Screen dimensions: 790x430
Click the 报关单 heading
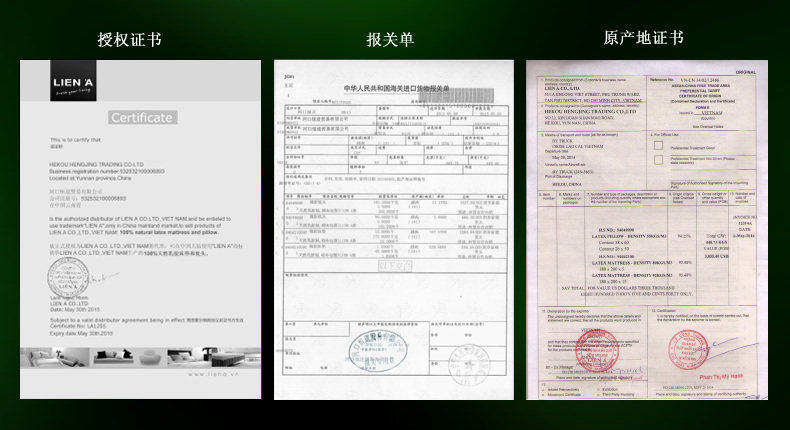390,39
